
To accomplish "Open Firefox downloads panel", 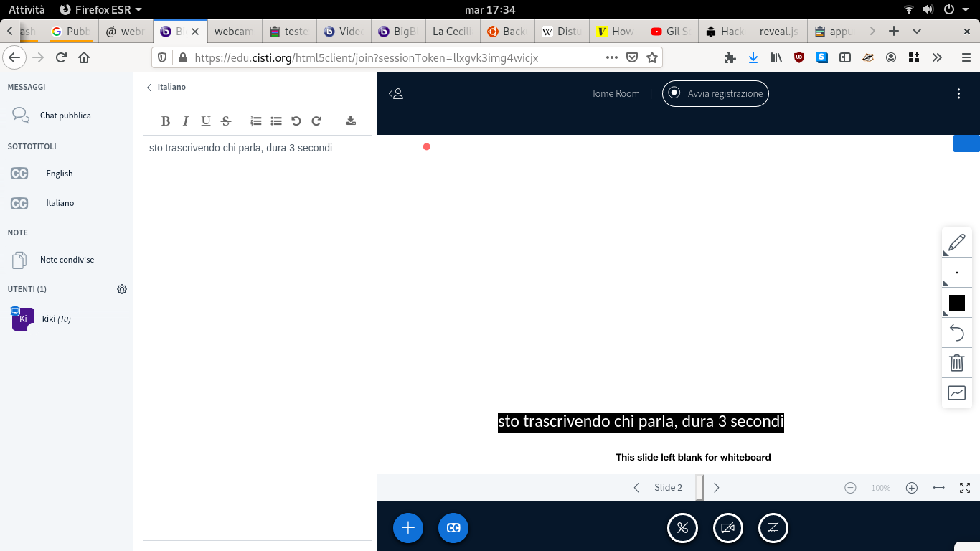I will 753,57.
